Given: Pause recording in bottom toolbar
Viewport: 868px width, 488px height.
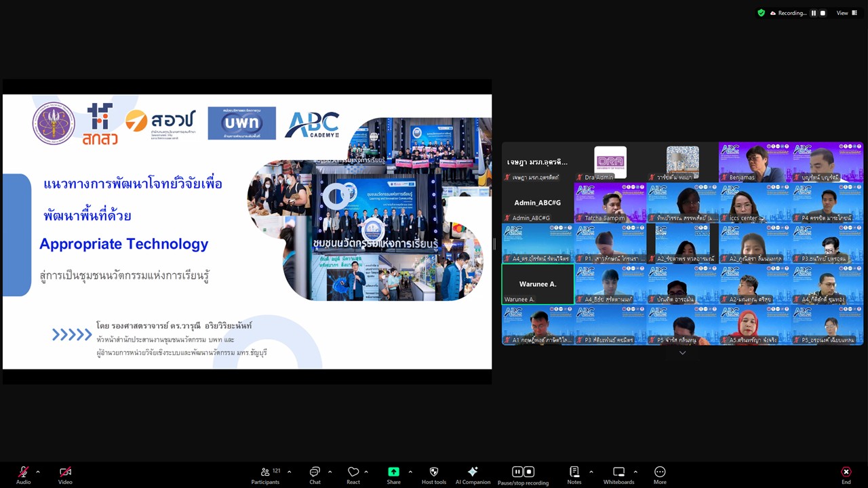Looking at the screenshot, I should click(x=517, y=472).
